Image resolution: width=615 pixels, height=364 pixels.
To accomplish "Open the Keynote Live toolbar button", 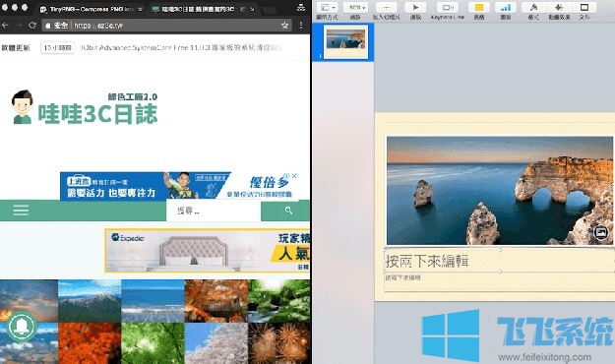I will coord(447,8).
